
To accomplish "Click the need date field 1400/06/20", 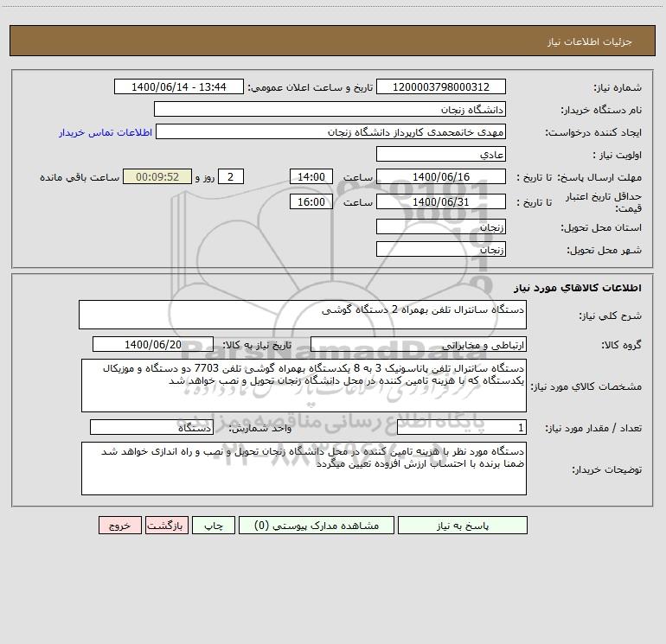I will [153, 344].
